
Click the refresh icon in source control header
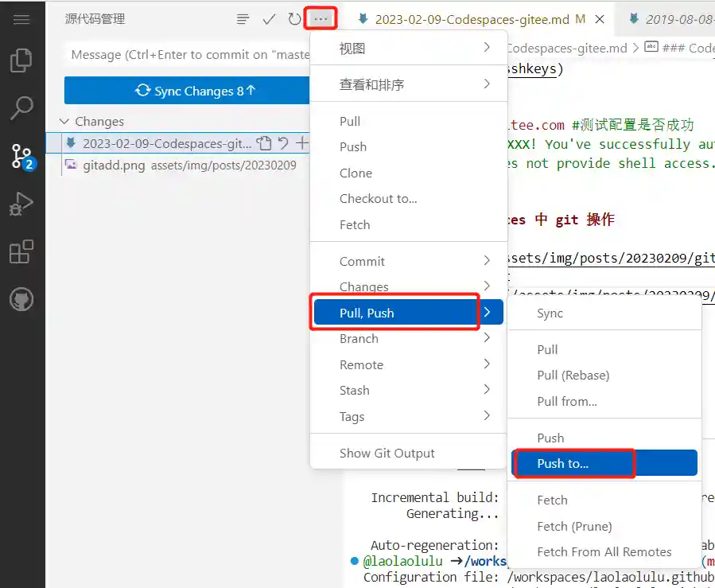point(294,19)
